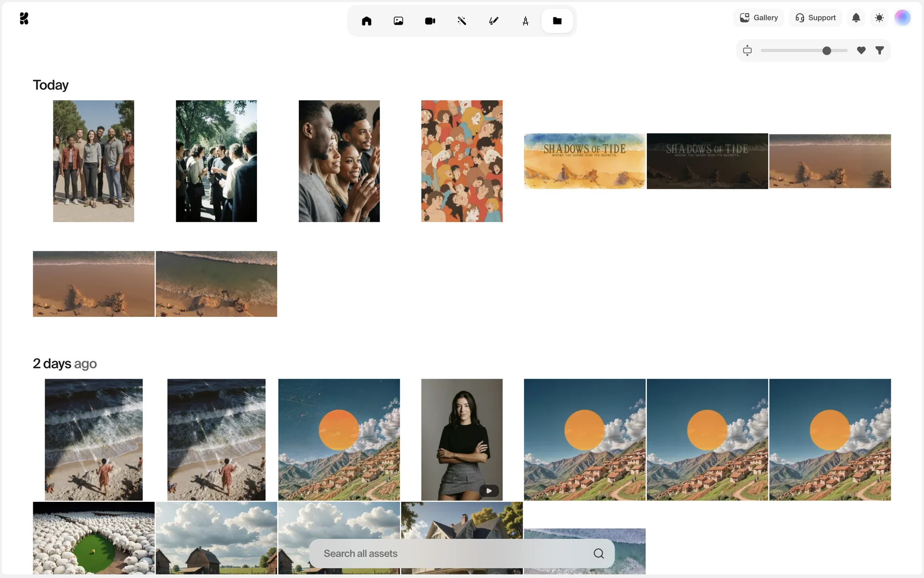
Task: Open the image generation tool
Action: pyautogui.click(x=398, y=21)
